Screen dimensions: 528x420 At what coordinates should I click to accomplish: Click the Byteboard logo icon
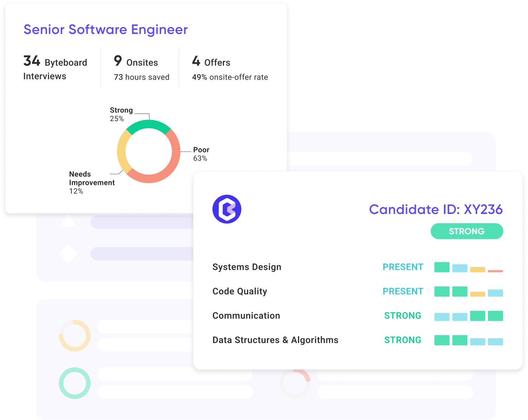tap(227, 209)
